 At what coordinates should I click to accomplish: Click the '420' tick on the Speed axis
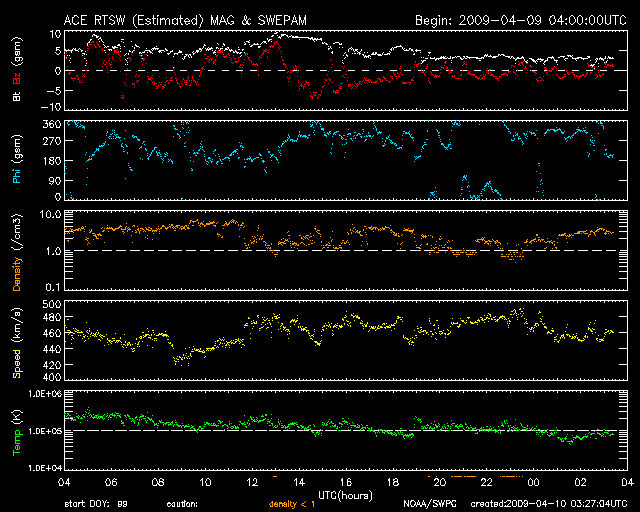click(x=52, y=365)
